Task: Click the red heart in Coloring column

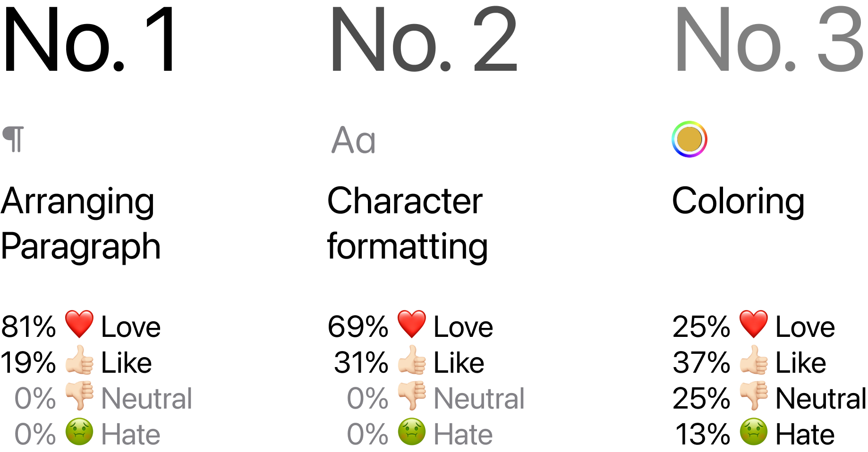Action: (754, 324)
